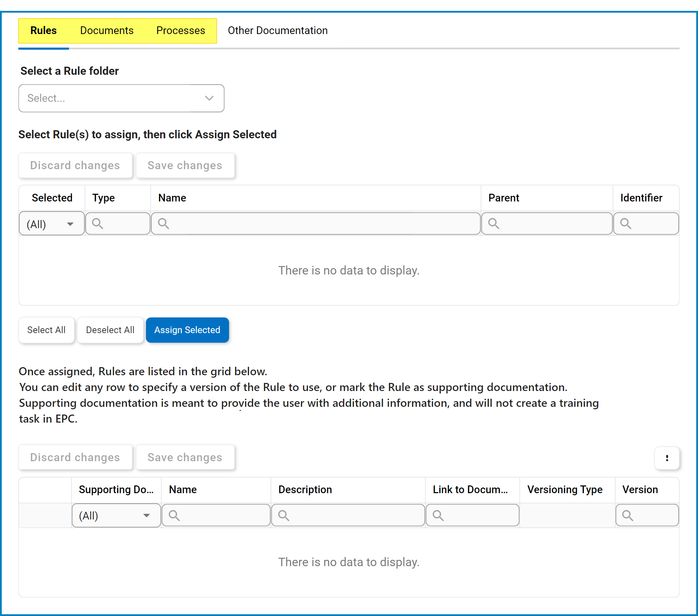Switch to the Rules tab
Screen dimensions: 698x616
[44, 31]
